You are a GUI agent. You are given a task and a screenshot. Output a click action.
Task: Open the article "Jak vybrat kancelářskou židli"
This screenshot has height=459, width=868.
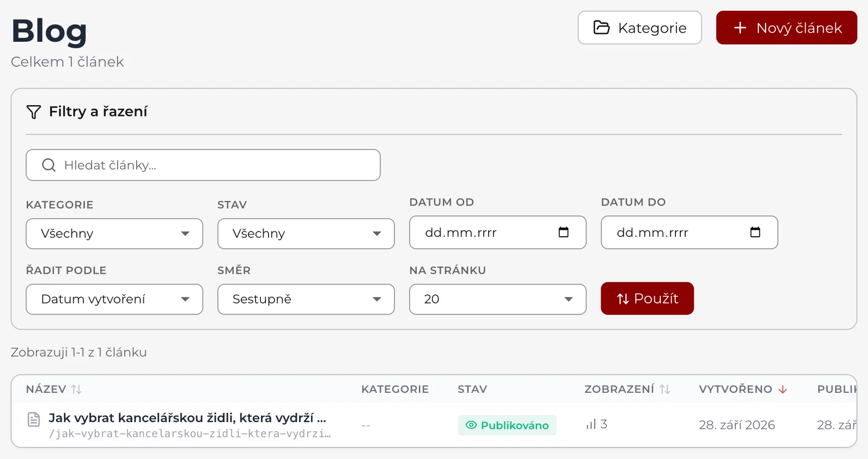click(x=187, y=418)
